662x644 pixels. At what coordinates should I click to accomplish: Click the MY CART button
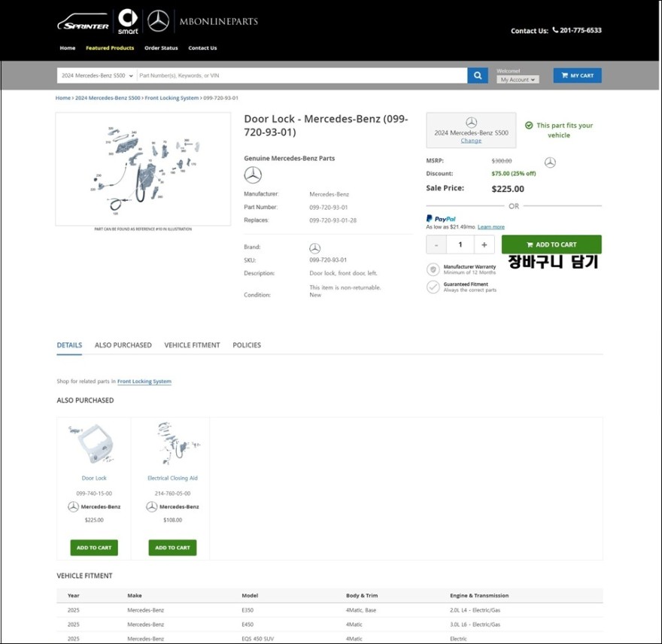pos(577,75)
